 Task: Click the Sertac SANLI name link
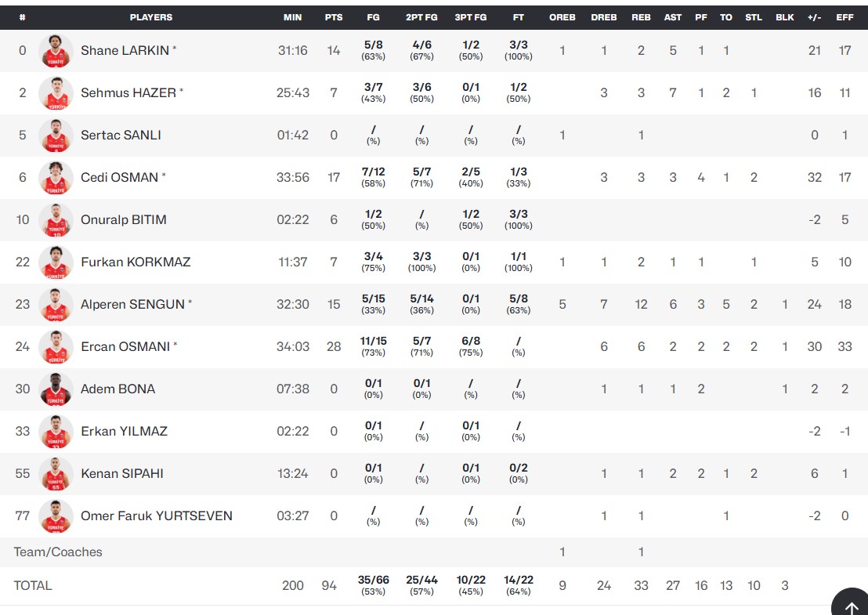pyautogui.click(x=121, y=135)
